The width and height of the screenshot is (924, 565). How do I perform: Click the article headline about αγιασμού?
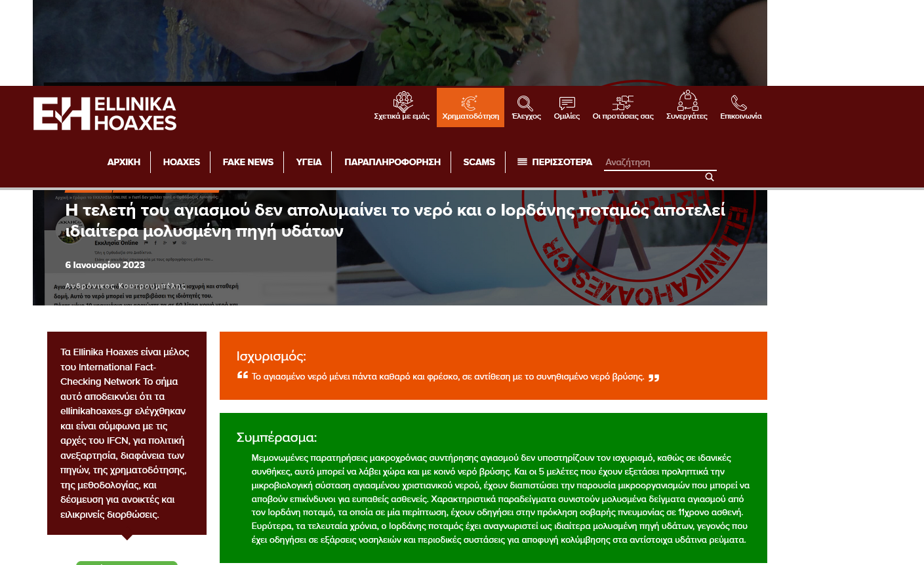tap(395, 220)
